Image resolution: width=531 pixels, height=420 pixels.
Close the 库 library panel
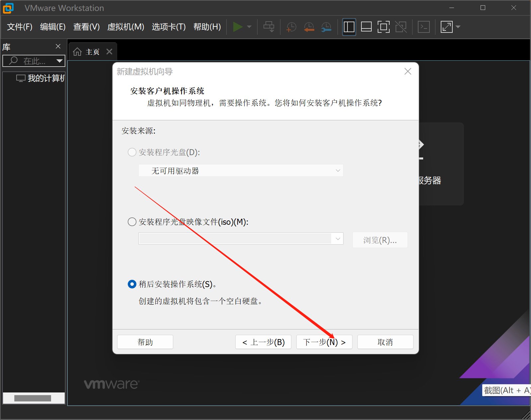[58, 46]
